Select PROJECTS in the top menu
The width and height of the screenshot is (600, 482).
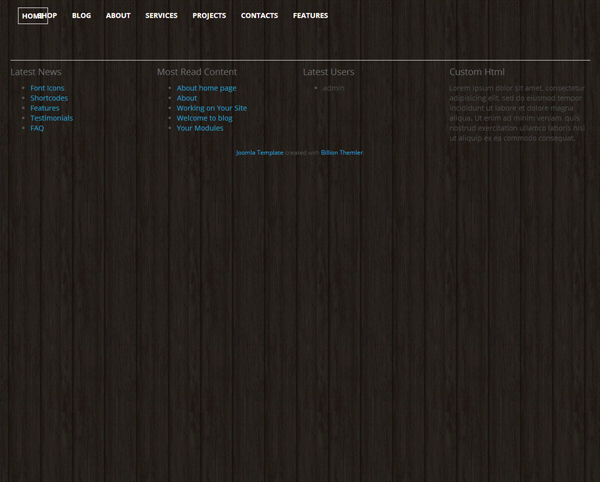[209, 16]
